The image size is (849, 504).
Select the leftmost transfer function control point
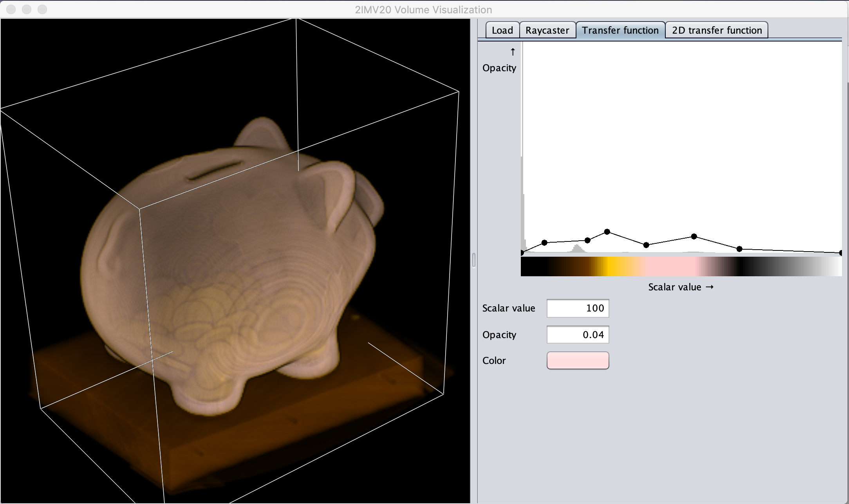(522, 253)
